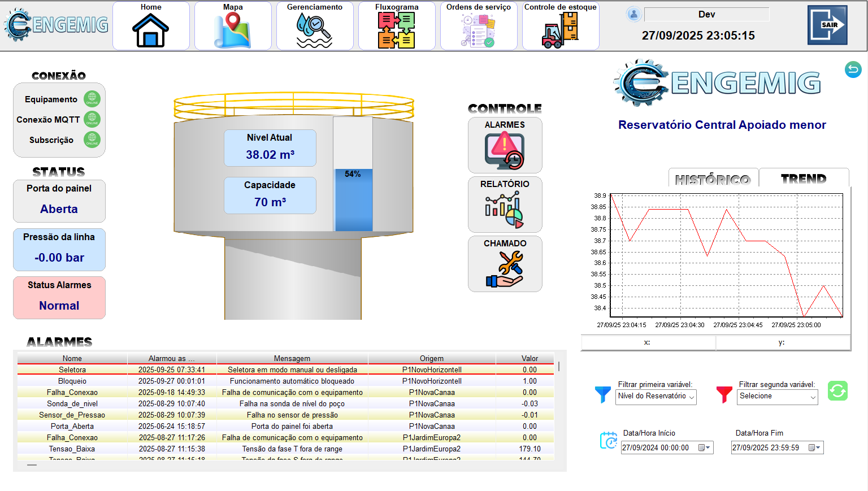Switch to the HISTÓRICO tab

[713, 179]
